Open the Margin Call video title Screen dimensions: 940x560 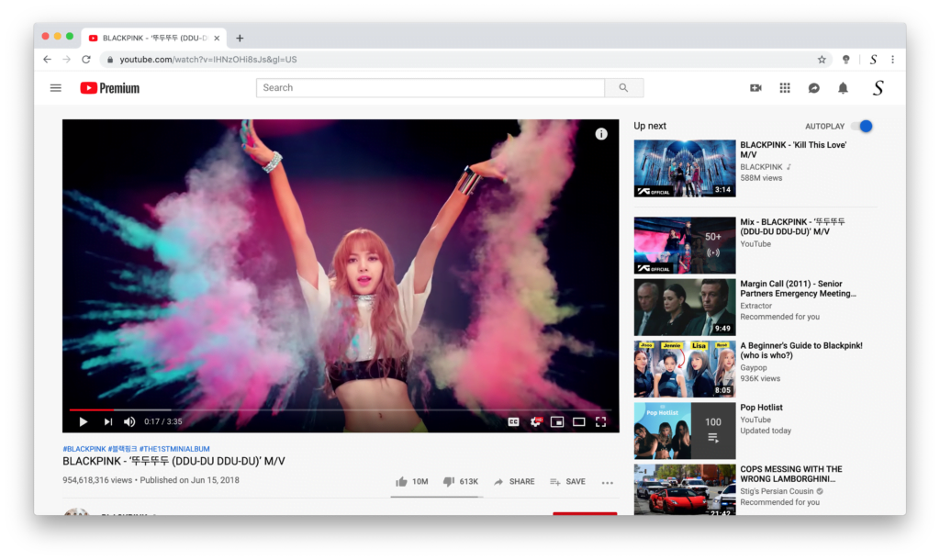[798, 288]
